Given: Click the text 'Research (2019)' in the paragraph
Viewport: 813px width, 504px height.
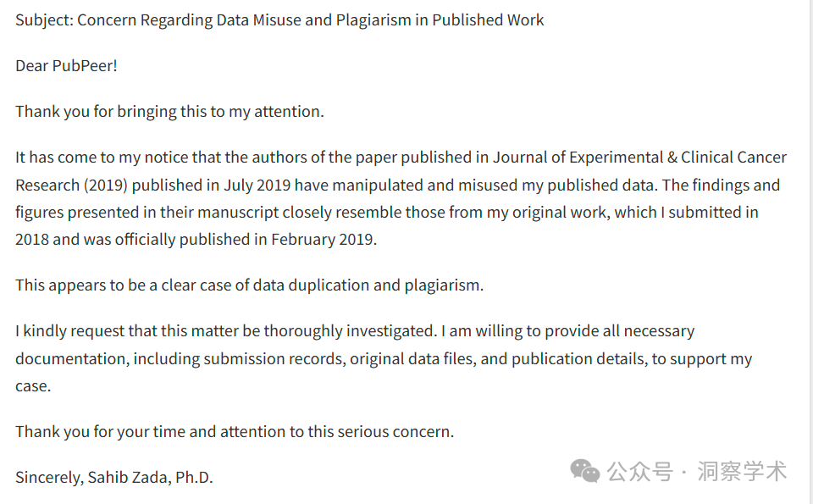Looking at the screenshot, I should 71,186.
